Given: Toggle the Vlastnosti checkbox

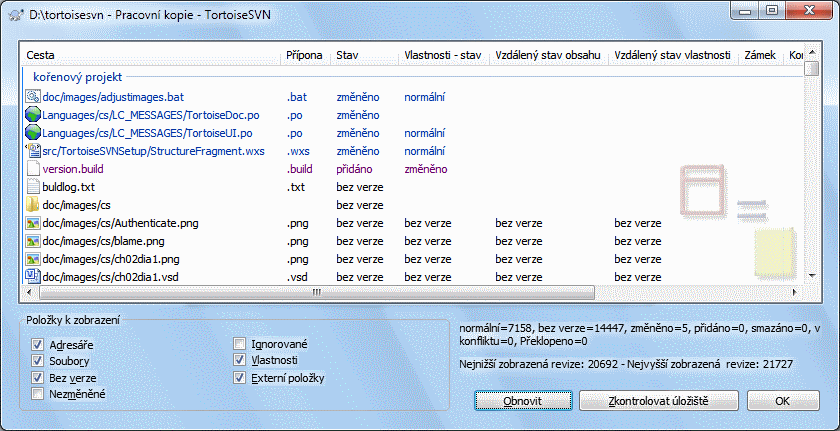Looking at the screenshot, I should pos(239,360).
